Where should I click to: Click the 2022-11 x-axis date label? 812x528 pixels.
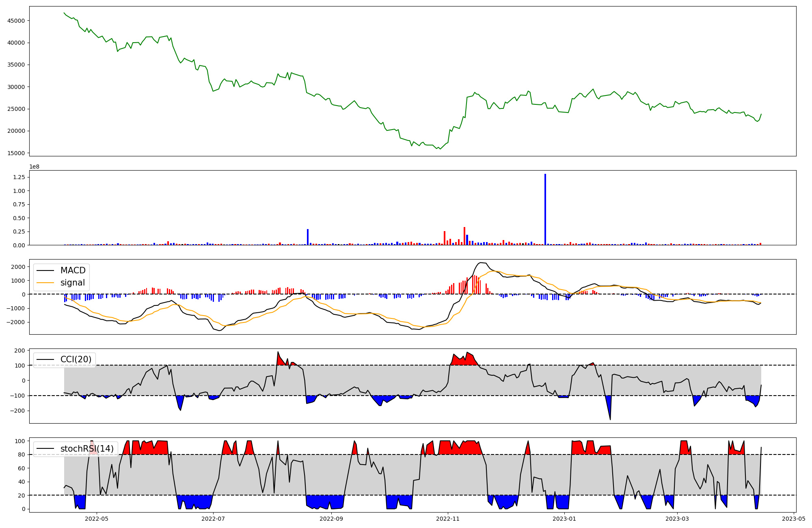click(x=447, y=519)
